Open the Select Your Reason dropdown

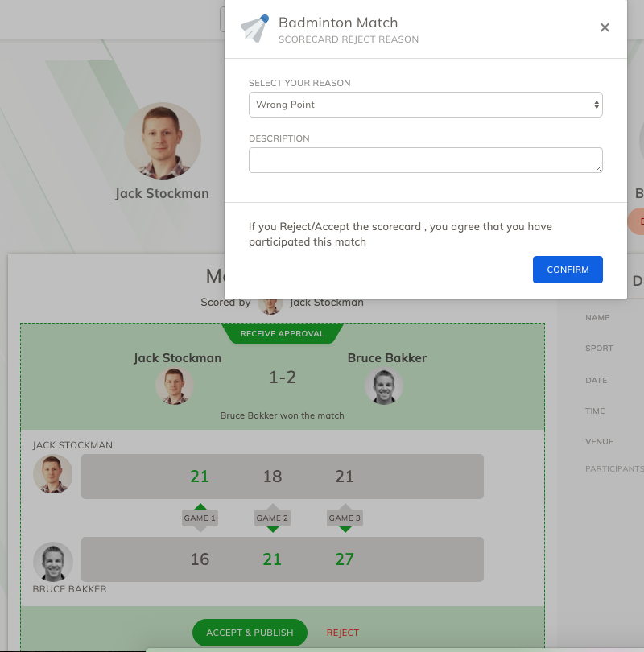425,105
